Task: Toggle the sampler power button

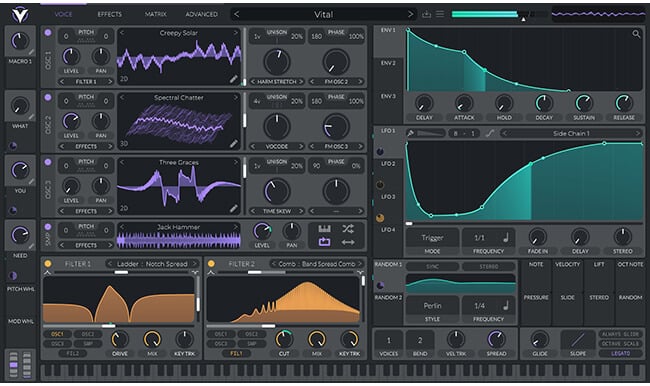Action: click(48, 227)
